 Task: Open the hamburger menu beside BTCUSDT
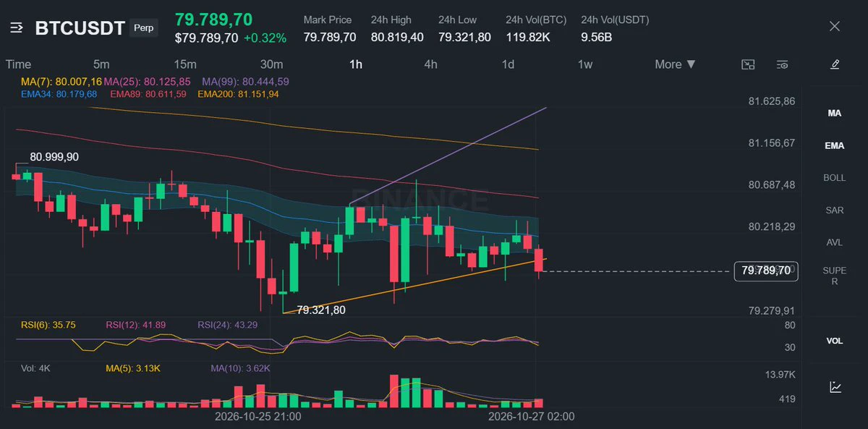17,28
